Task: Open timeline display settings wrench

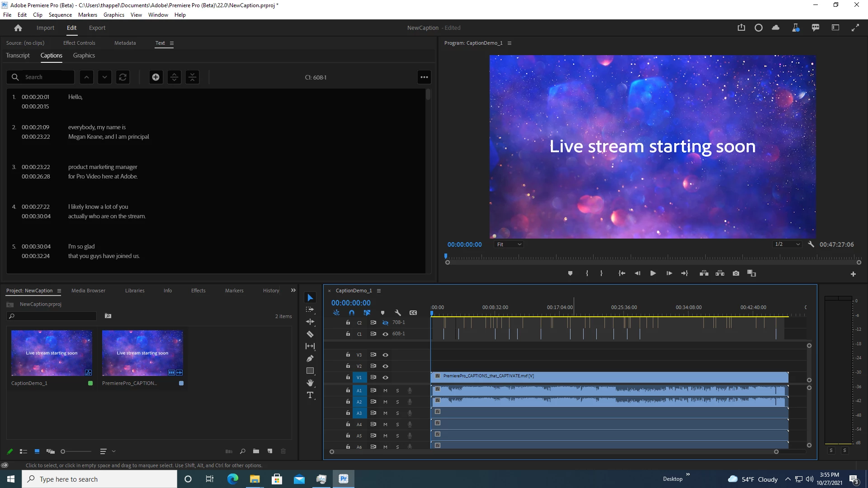Action: (398, 313)
